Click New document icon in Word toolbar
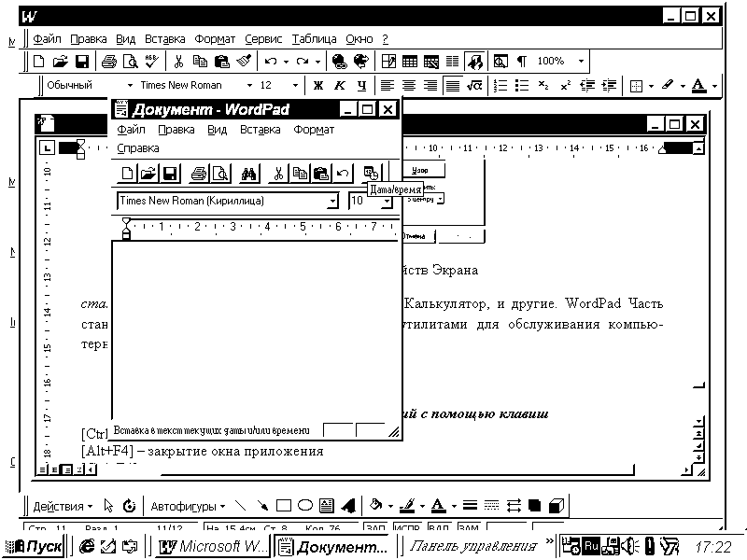This screenshot has width=747, height=560. pyautogui.click(x=39, y=61)
